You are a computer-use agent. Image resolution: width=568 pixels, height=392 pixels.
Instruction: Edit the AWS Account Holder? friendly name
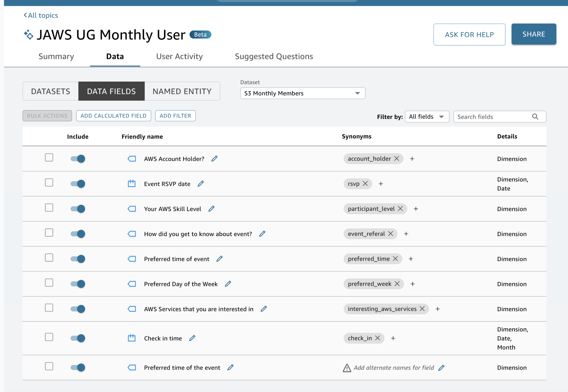point(214,159)
